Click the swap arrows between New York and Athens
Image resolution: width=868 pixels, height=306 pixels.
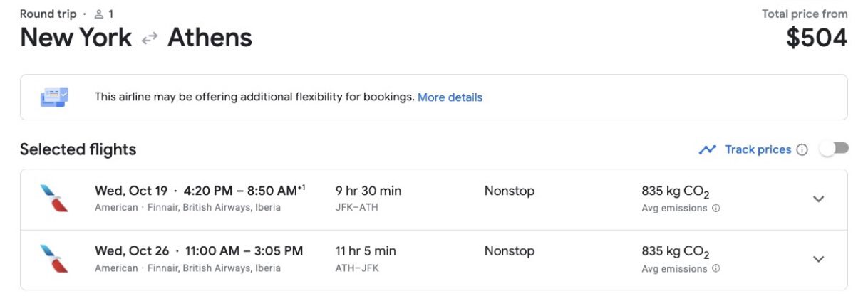[x=149, y=38]
